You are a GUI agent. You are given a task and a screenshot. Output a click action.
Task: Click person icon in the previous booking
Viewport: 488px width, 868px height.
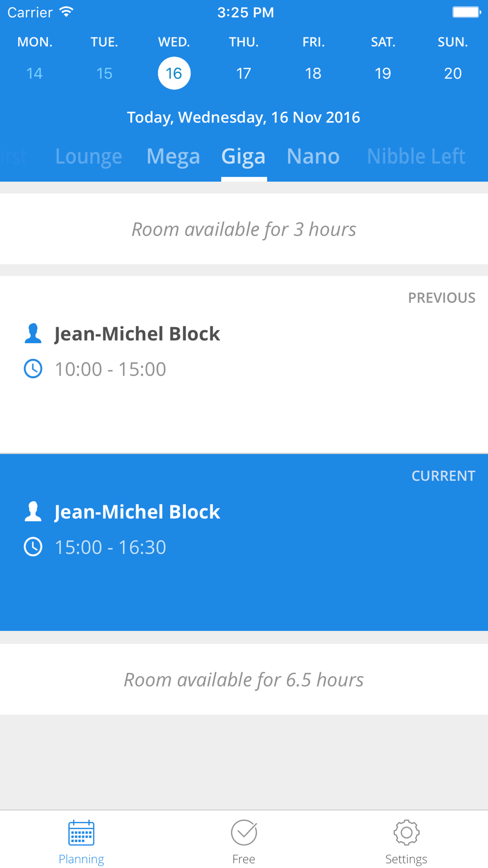pos(33,333)
